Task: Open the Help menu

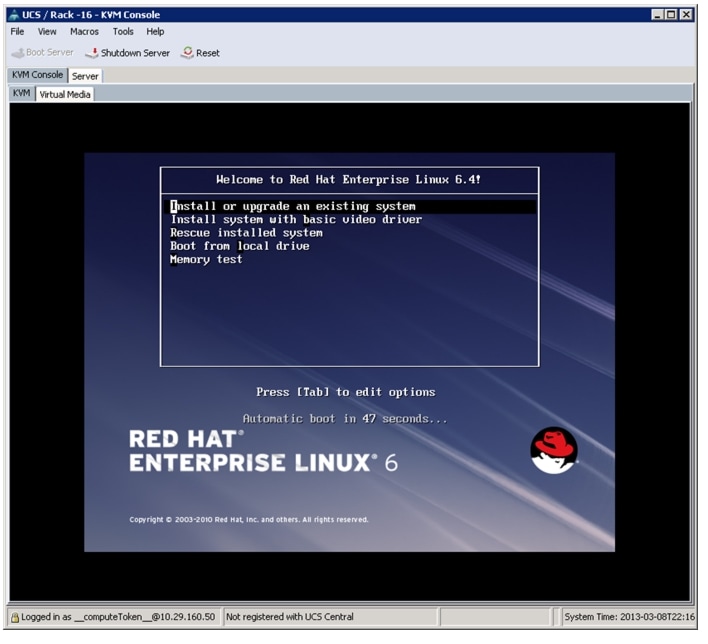Action: tap(155, 32)
